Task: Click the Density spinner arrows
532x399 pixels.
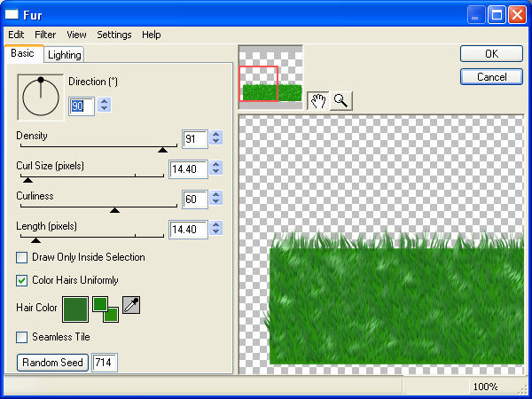Action: [x=216, y=139]
